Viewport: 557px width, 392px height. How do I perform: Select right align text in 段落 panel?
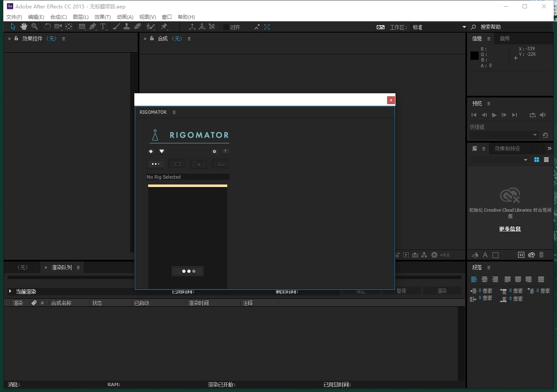[x=495, y=279]
